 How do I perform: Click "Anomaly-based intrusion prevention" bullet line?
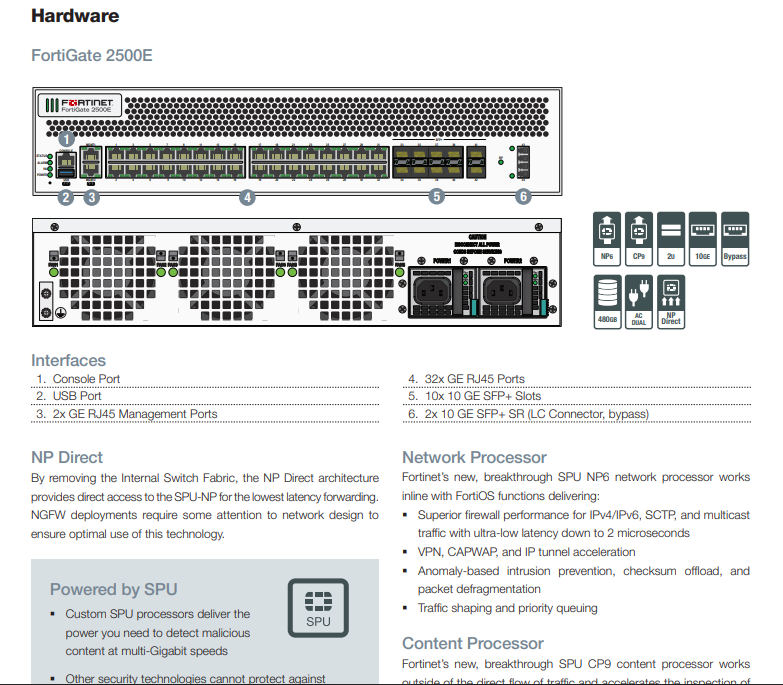click(x=584, y=571)
